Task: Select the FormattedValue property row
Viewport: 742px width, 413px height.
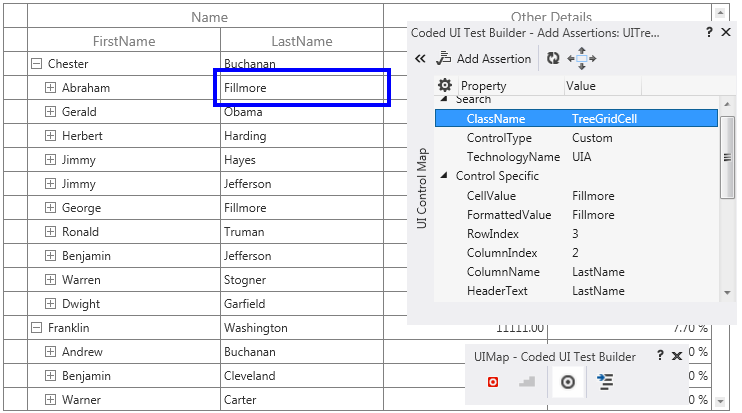Action: coord(576,214)
